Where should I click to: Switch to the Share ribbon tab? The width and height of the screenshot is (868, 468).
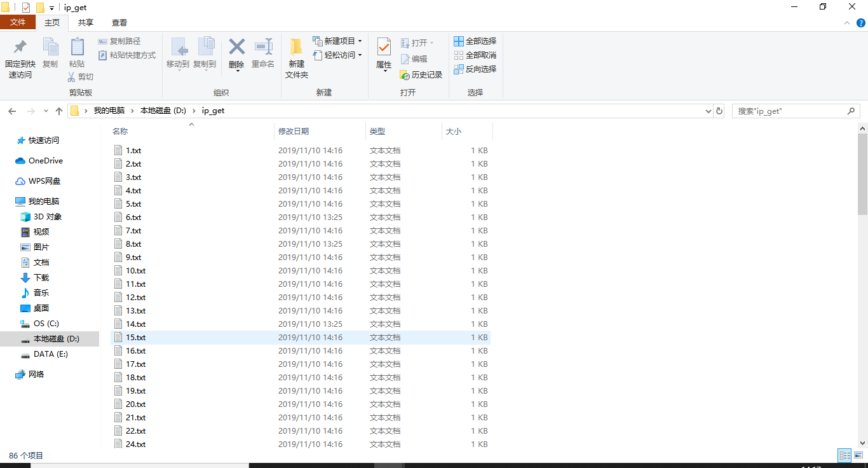click(86, 22)
